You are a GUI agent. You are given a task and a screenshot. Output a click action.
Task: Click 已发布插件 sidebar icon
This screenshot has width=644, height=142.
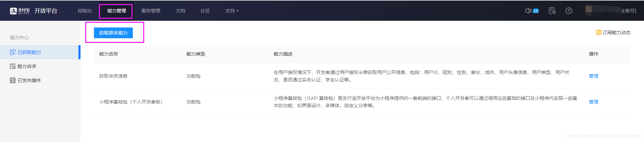pos(13,80)
